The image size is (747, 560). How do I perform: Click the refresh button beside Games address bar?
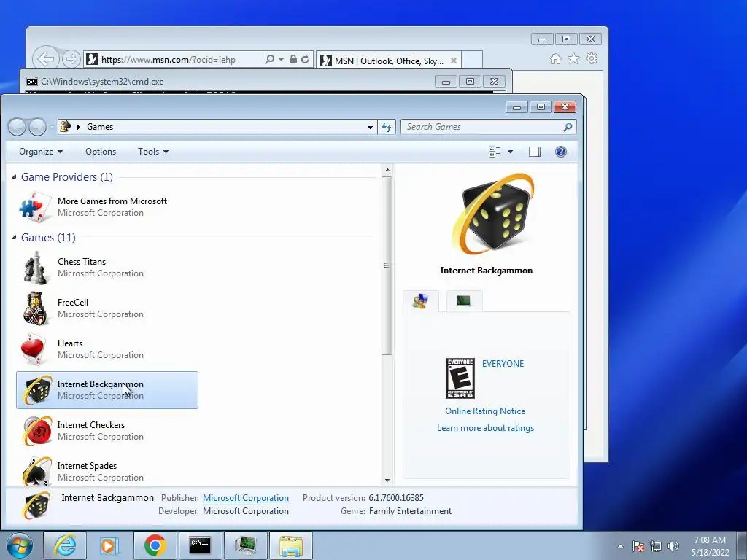pos(387,127)
